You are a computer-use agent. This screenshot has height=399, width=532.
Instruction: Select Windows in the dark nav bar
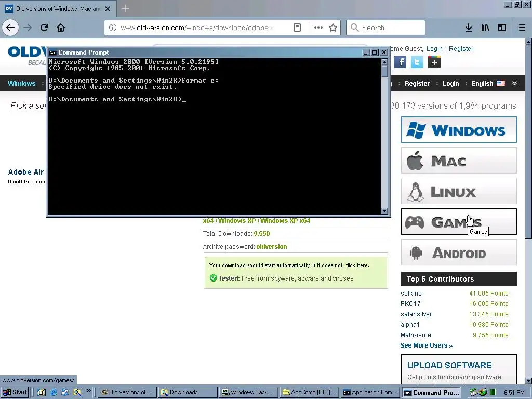tap(21, 84)
